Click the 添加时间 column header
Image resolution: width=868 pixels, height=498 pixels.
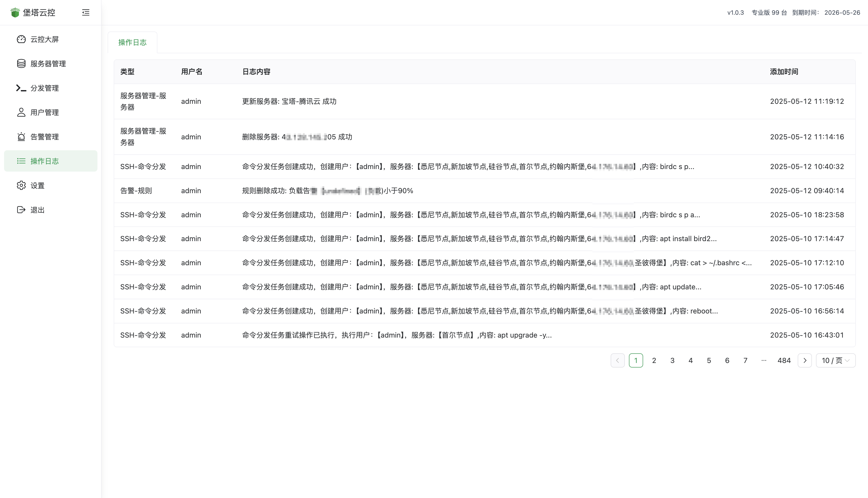click(x=784, y=72)
